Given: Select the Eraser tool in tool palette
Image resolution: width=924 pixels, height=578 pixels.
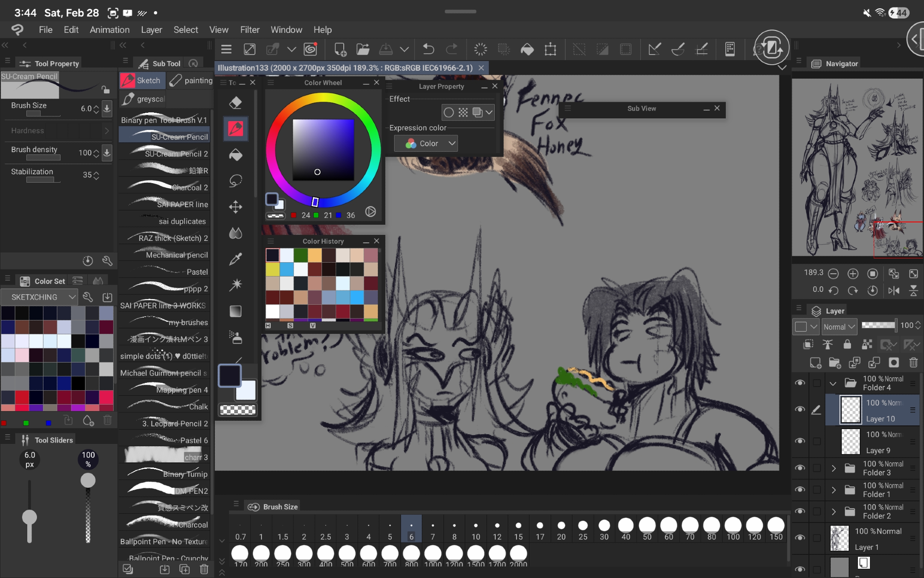Looking at the screenshot, I should (x=236, y=103).
